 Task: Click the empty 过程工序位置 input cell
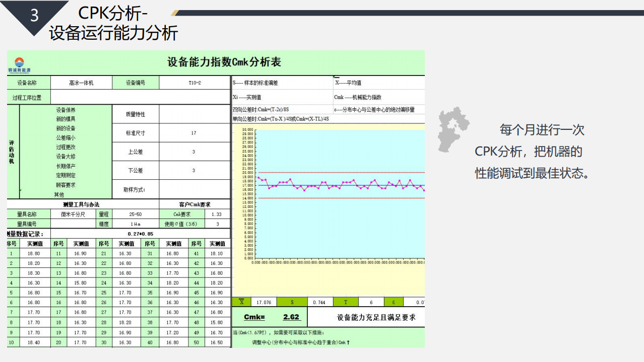(x=140, y=98)
